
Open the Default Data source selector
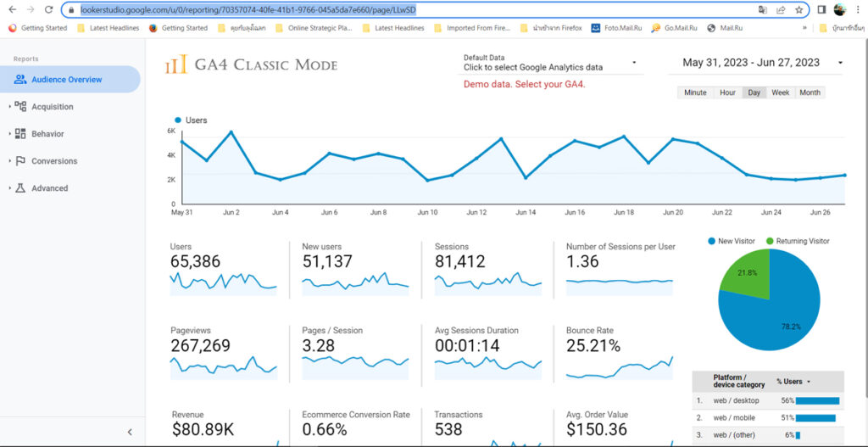(x=551, y=63)
